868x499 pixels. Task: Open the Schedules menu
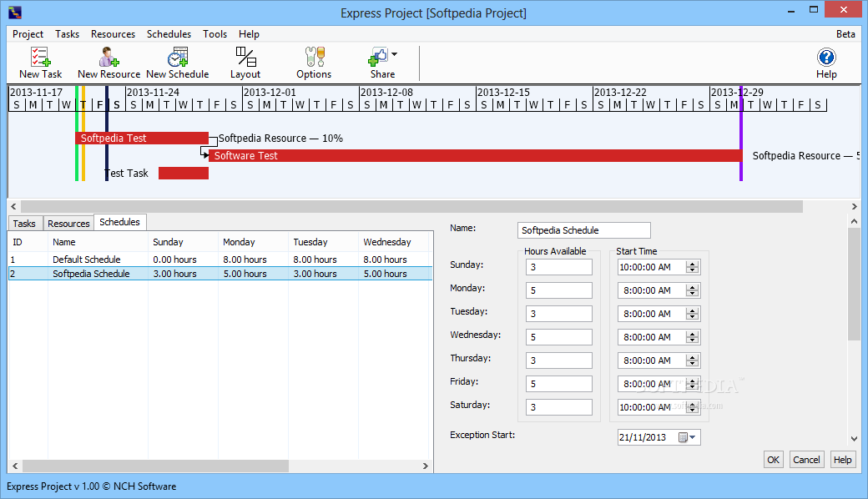pyautogui.click(x=169, y=34)
